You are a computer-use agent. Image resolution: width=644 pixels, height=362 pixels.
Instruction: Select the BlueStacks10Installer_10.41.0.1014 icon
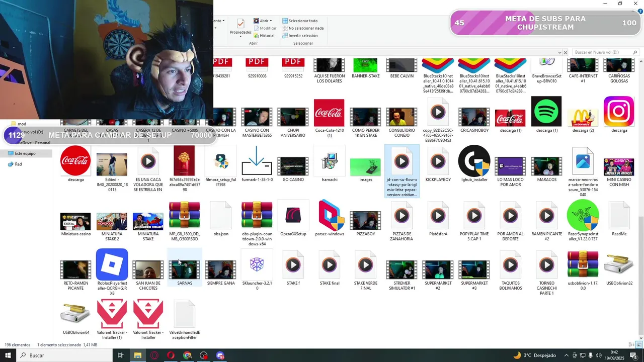pyautogui.click(x=438, y=65)
